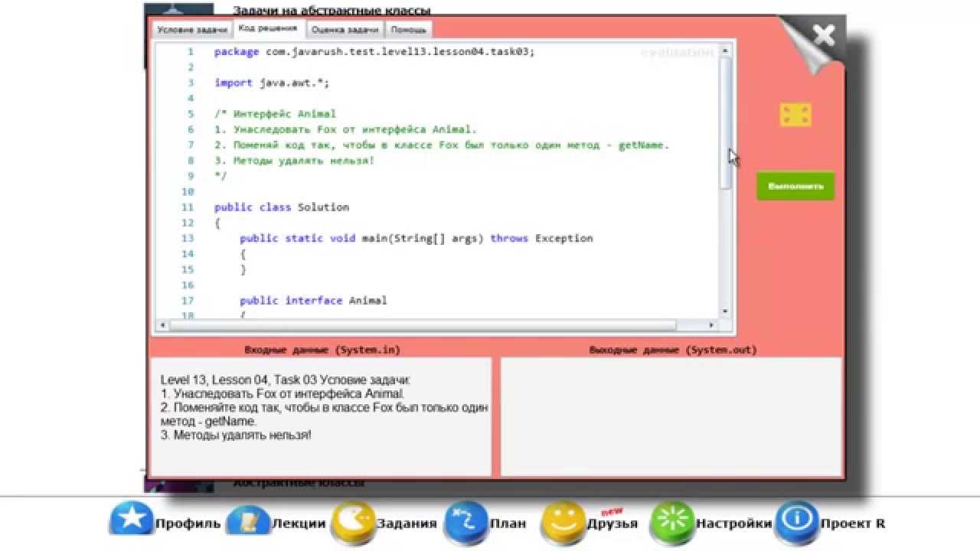Click the Проект R label
The image size is (980, 551).
[x=853, y=524]
